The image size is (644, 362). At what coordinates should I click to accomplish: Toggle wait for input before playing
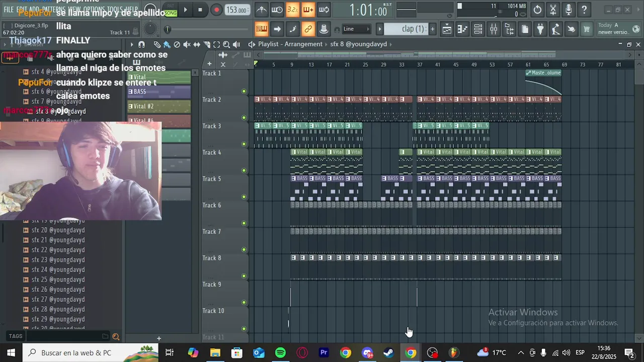(x=277, y=10)
